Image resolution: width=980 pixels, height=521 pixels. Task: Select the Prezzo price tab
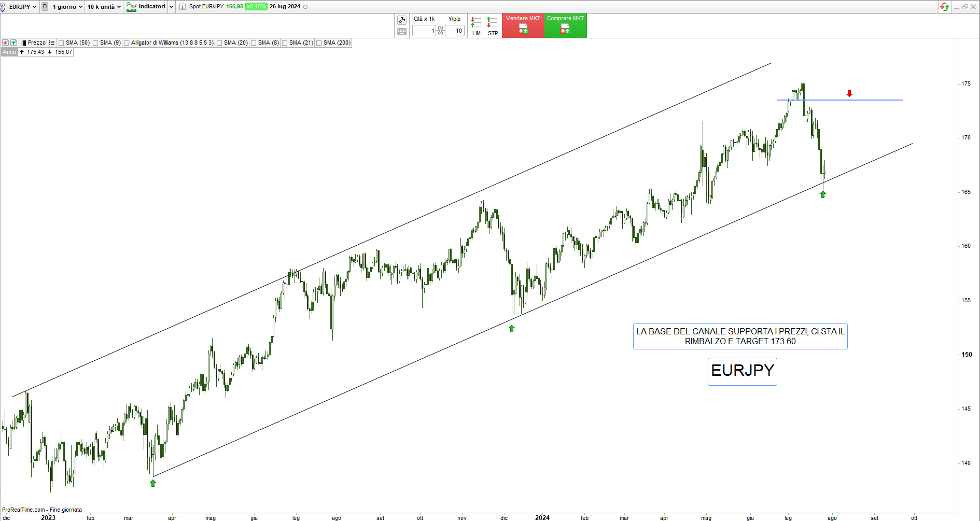point(36,43)
